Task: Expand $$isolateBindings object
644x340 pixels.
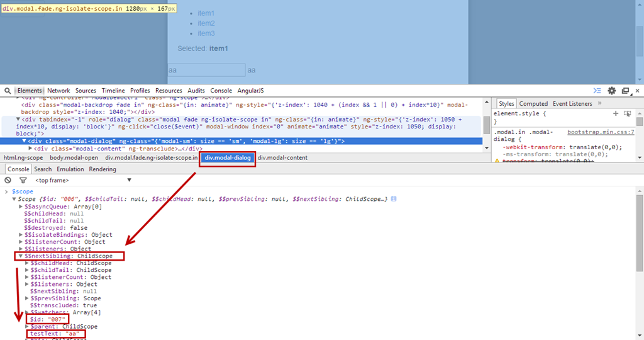Action: tap(21, 235)
